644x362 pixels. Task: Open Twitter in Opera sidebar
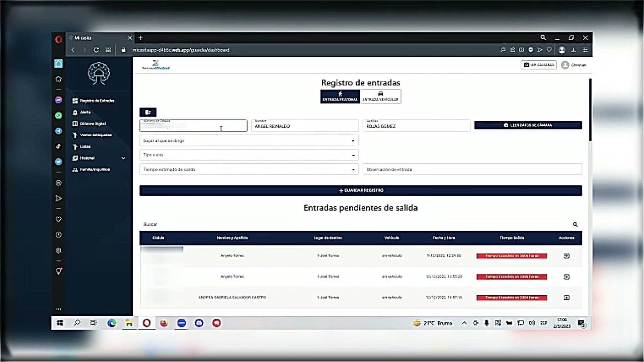(x=58, y=162)
